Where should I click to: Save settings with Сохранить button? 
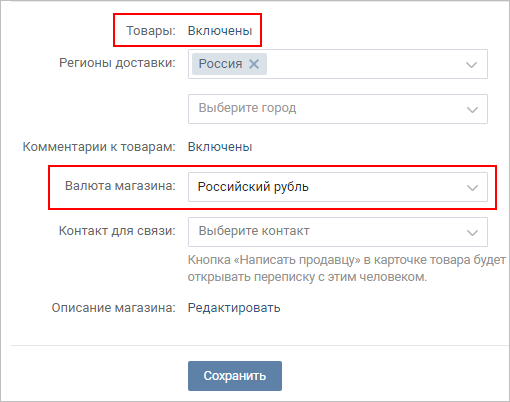tap(235, 376)
